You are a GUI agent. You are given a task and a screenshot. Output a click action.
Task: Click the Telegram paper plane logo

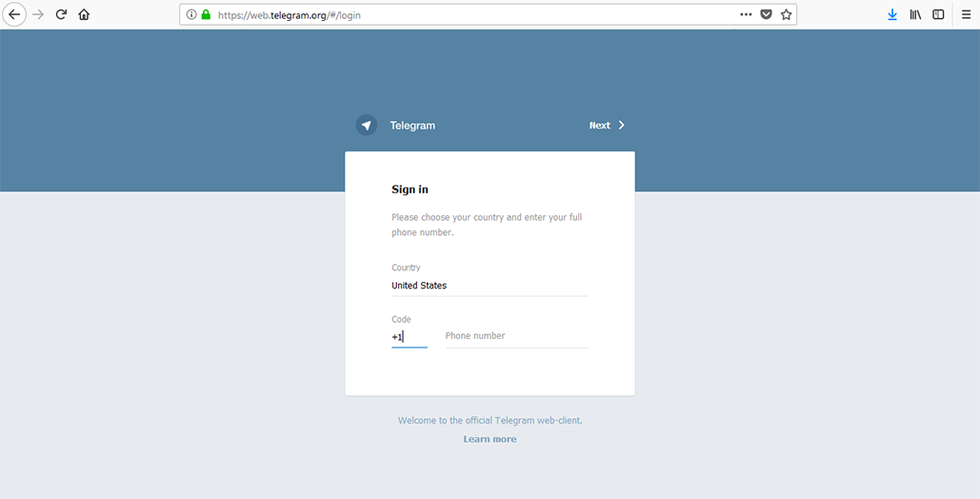[x=367, y=125]
